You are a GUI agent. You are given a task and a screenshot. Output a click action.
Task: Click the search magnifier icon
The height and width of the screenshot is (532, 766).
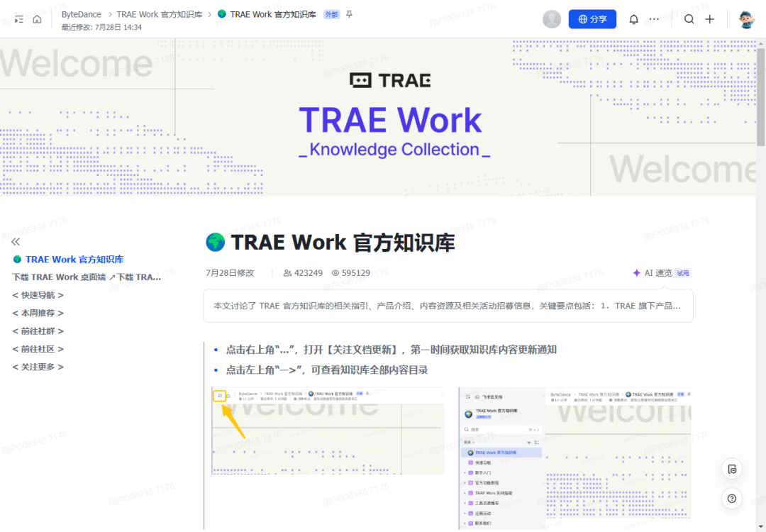[x=689, y=19]
